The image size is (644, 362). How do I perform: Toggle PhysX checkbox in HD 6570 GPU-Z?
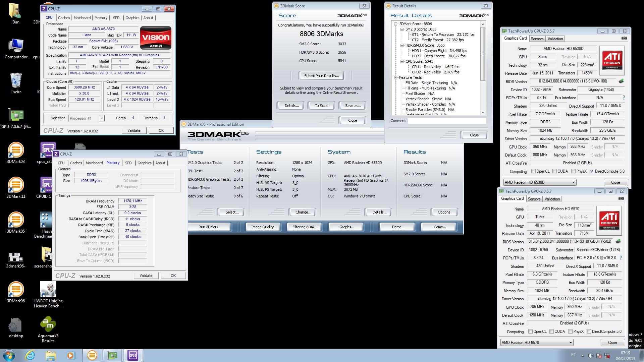pyautogui.click(x=570, y=331)
